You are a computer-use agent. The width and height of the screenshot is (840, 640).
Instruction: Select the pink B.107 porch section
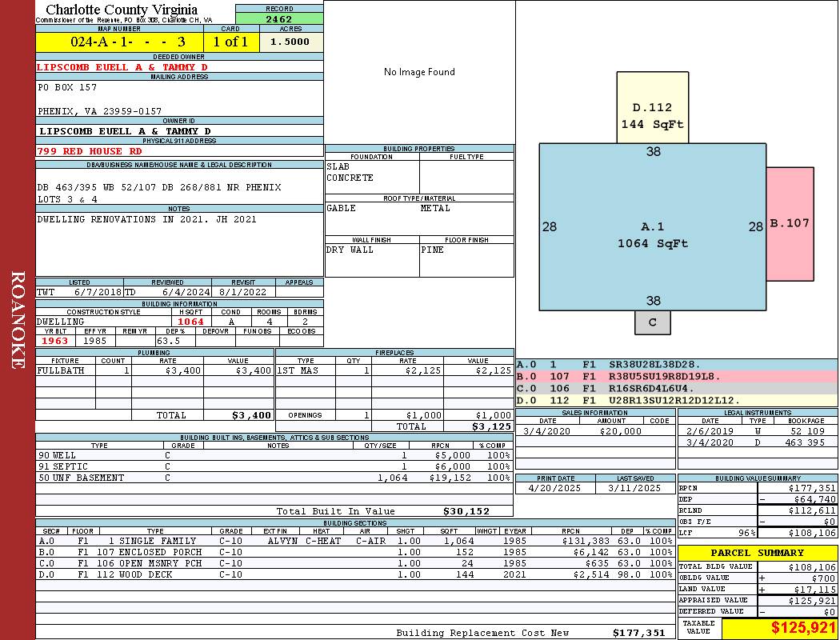coord(790,224)
